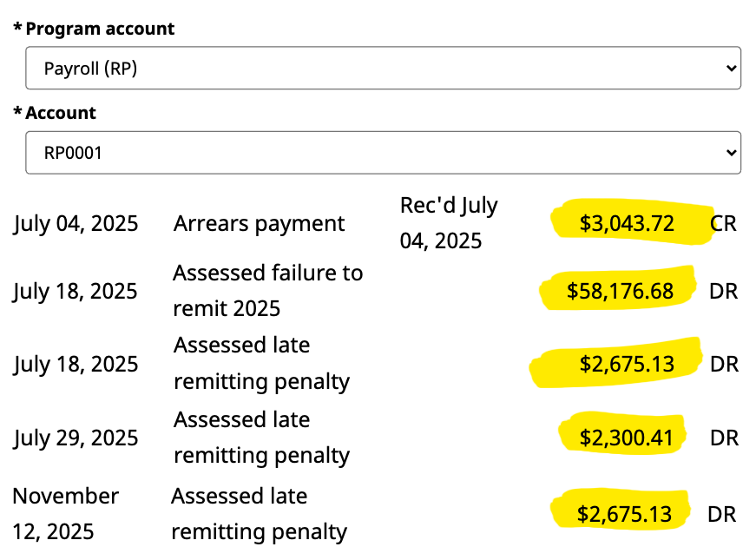Select the highlighted $58,176.68 amount
The width and height of the screenshot is (756, 560).
click(x=620, y=291)
